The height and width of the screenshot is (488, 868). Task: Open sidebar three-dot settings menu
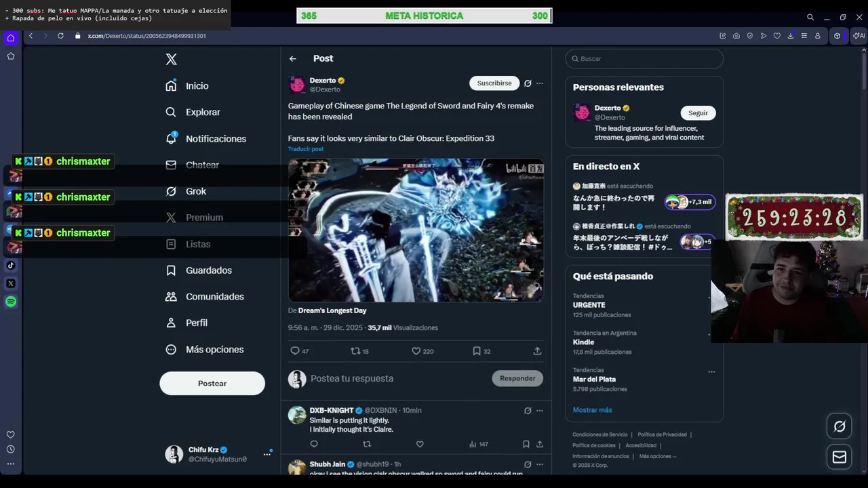(x=11, y=464)
